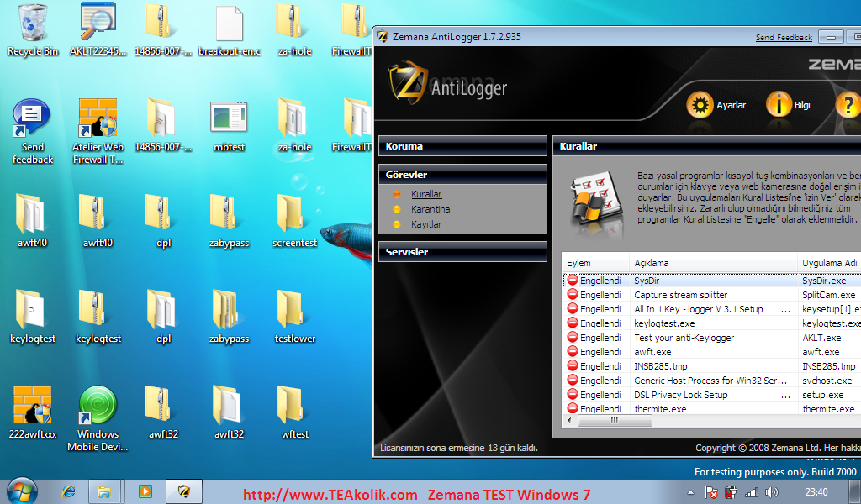Open the Bilgi info icon
This screenshot has width=861, height=504.
779,104
